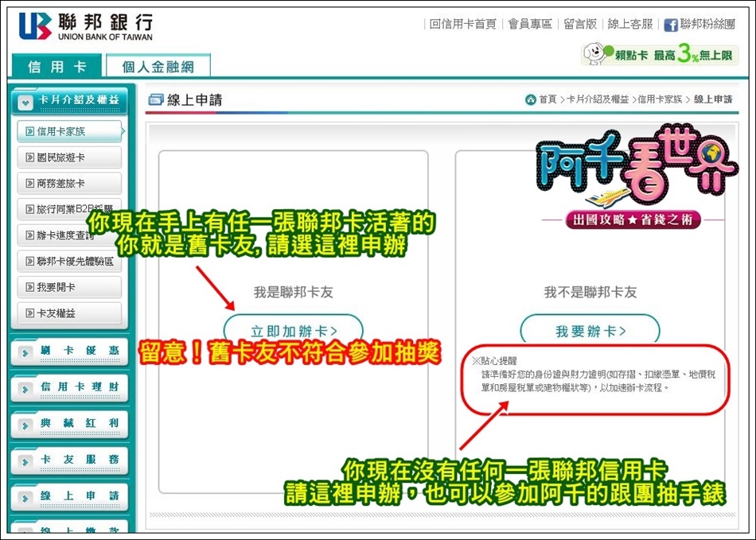Click the 賴點卡 最高3%無上限 banner
Image resolution: width=756 pixels, height=540 pixels.
659,54
